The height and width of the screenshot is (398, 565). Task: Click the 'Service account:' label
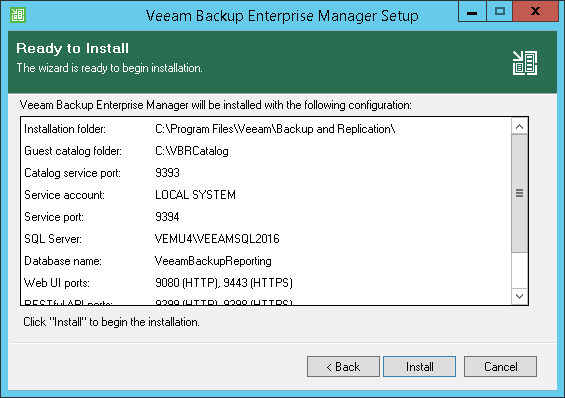point(64,195)
